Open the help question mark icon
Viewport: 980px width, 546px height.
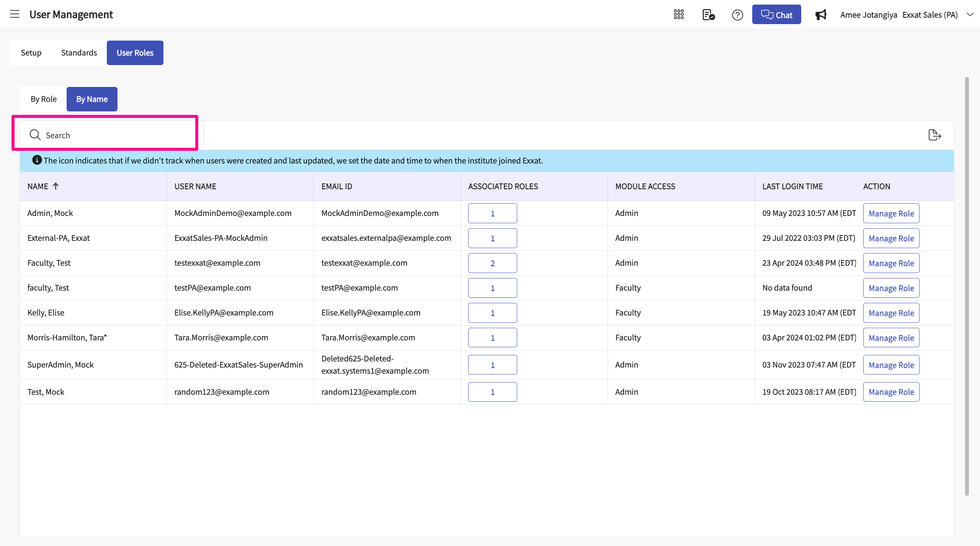737,15
